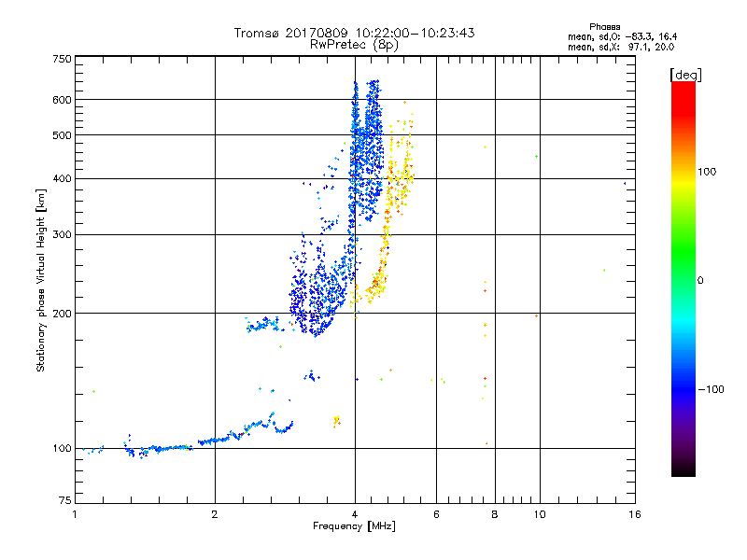The width and height of the screenshot is (747, 560).
Task: Click the colorbar label '100'
Action: 707,172
